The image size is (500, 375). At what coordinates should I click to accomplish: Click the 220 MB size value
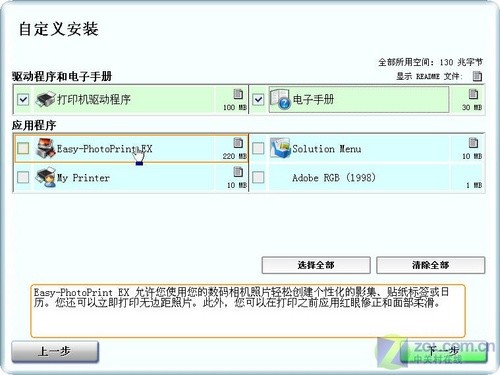pos(235,156)
